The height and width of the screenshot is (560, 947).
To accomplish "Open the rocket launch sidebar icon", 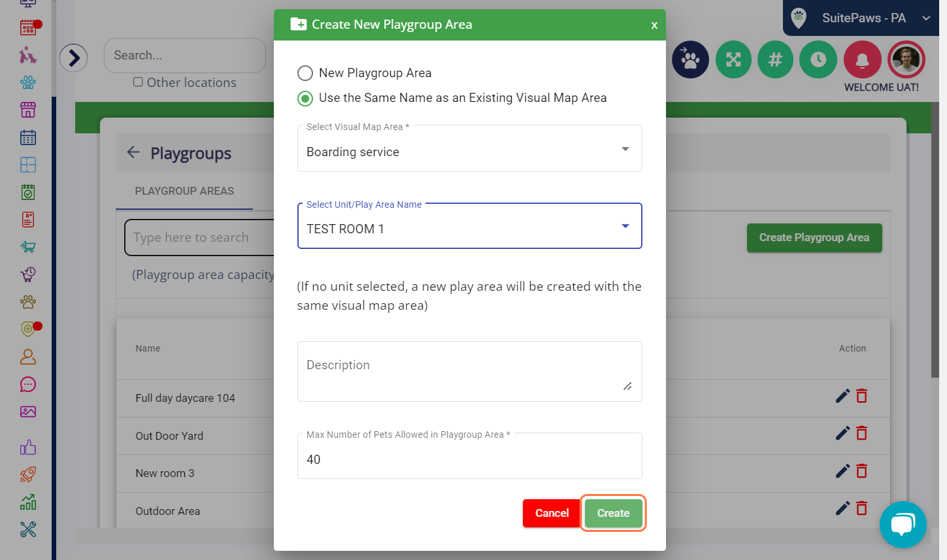I will click(28, 474).
